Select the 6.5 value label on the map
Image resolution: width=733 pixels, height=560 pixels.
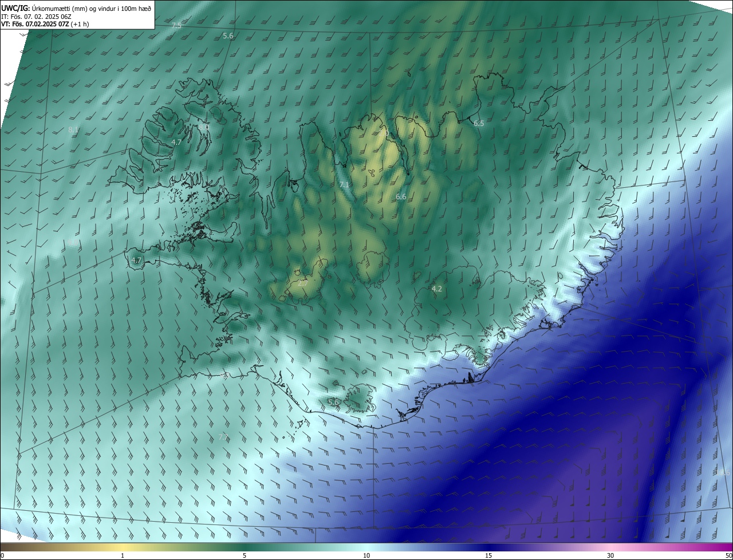click(479, 124)
